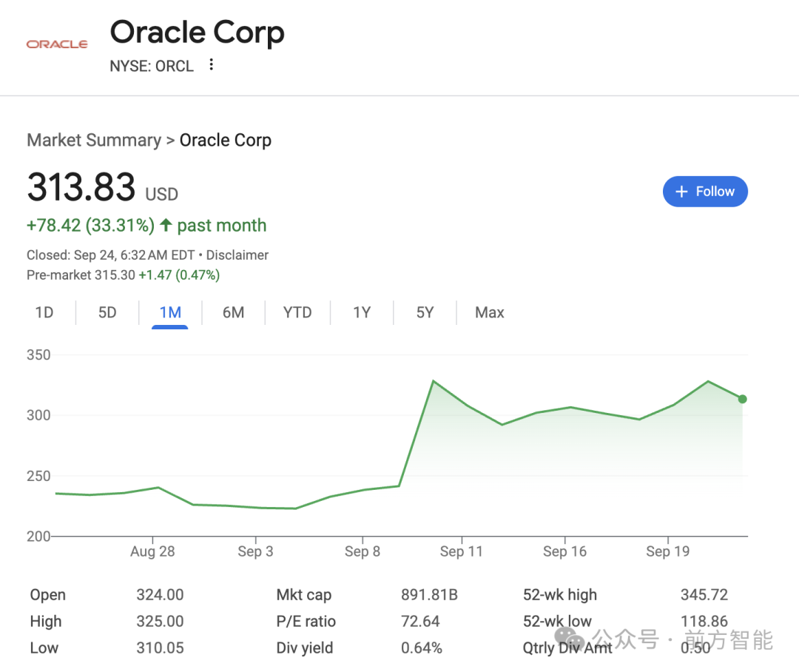Open the Disclaimer link
Viewport: 799px width, 672px height.
(x=237, y=255)
